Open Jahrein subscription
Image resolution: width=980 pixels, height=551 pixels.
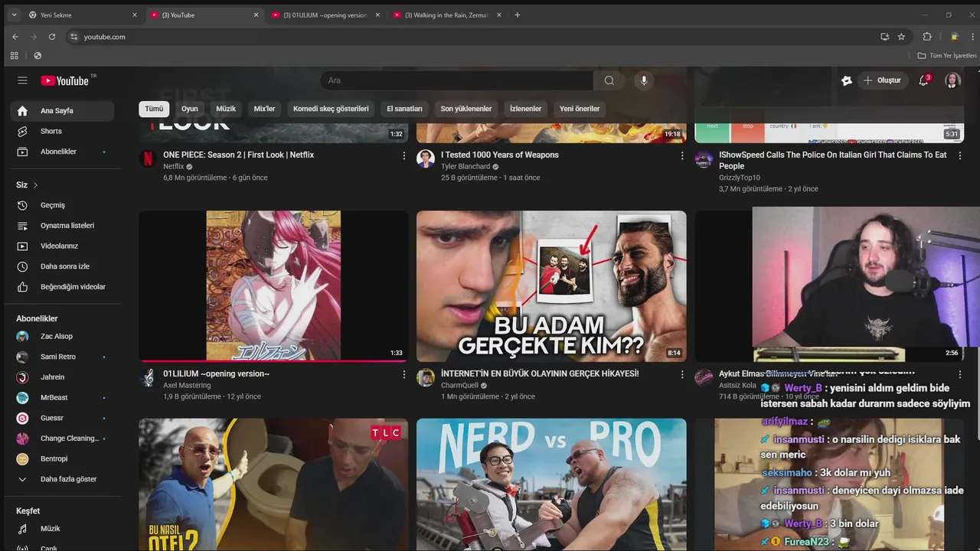(62, 377)
